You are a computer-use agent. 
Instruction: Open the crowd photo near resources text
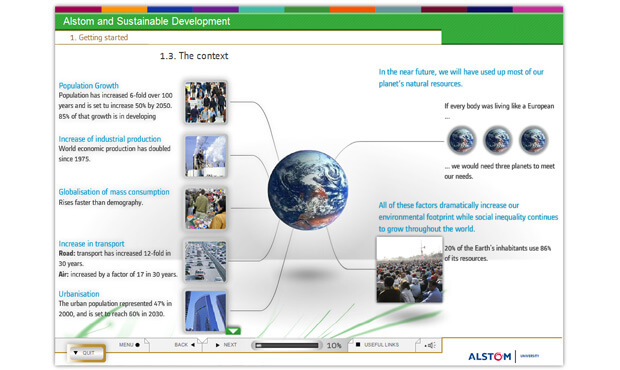[409, 270]
